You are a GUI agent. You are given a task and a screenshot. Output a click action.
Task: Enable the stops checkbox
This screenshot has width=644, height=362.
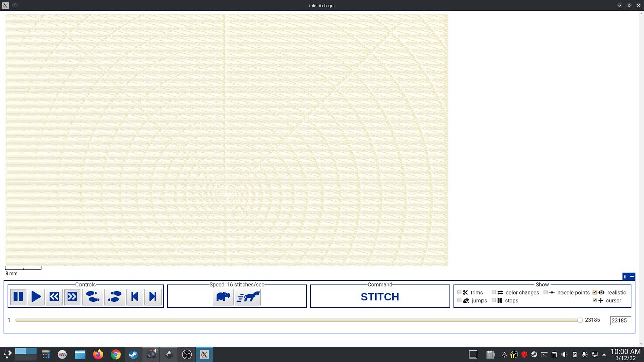click(494, 300)
